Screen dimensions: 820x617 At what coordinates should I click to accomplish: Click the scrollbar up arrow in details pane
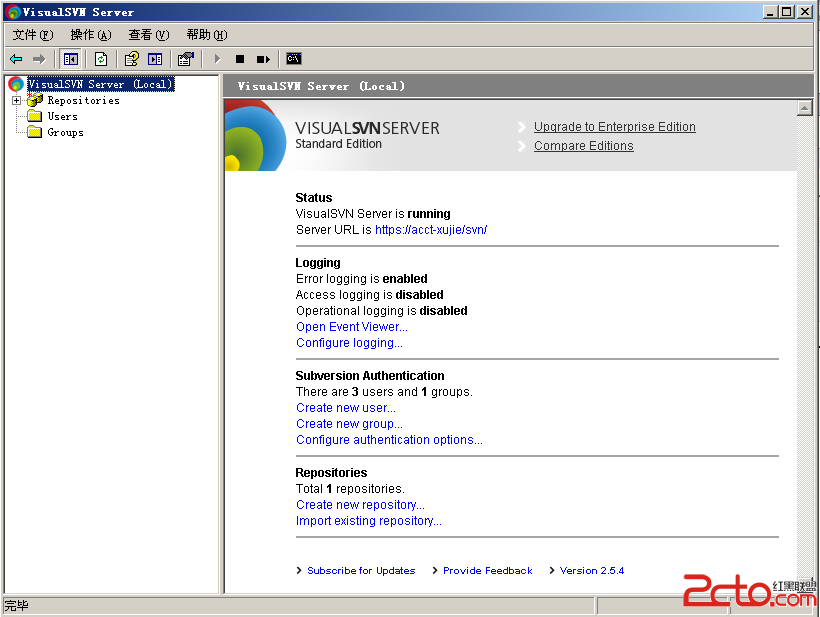(x=804, y=108)
